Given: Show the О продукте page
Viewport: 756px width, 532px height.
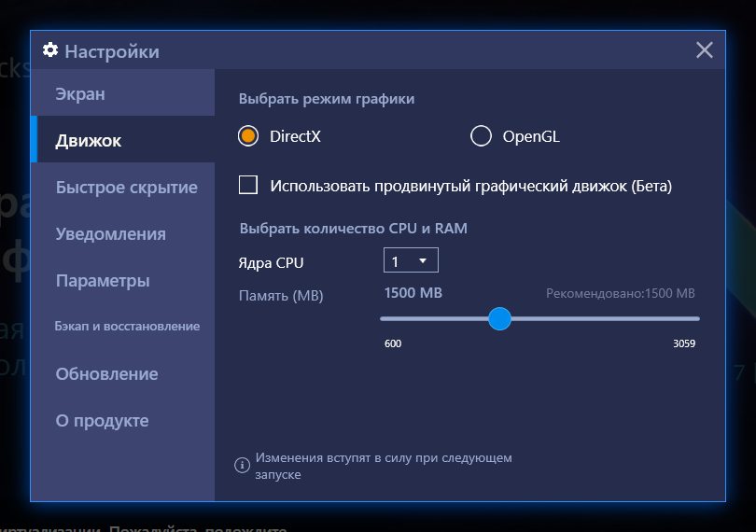Looking at the screenshot, I should tap(102, 421).
